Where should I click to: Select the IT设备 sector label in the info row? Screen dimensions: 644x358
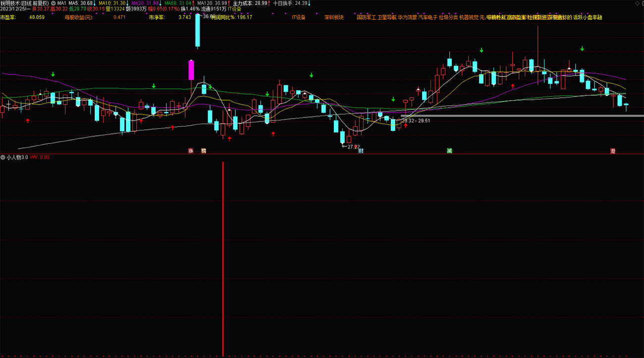tap(299, 17)
